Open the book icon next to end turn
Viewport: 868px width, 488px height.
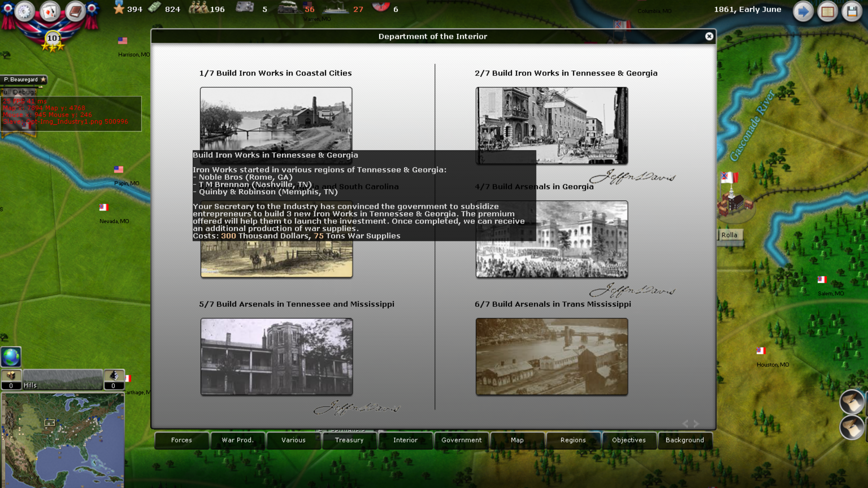point(828,11)
